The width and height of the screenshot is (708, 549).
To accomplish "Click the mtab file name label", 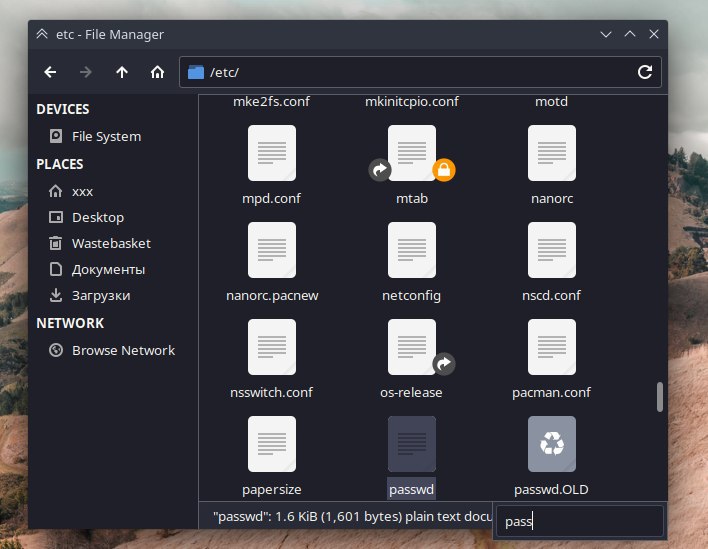I will click(x=412, y=198).
